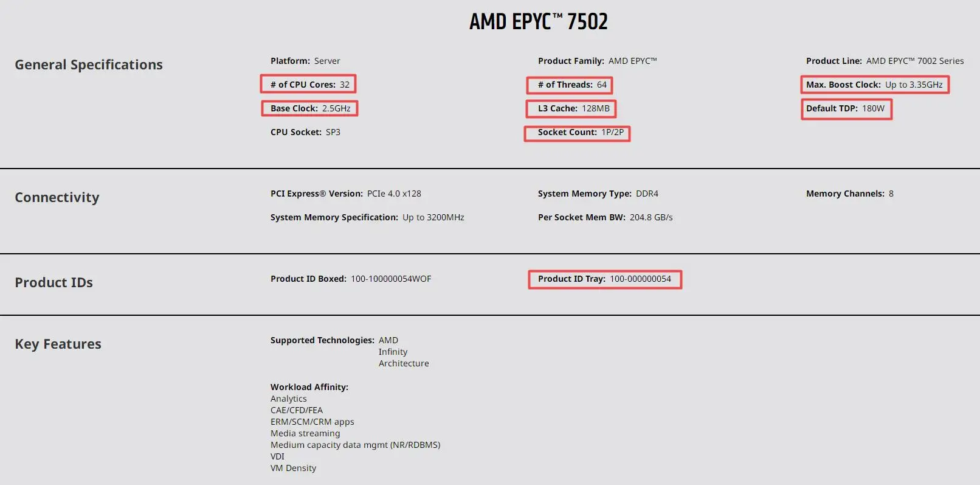Viewport: 980px width, 485px height.
Task: Click the Max. Boost Clock value
Action: [x=913, y=85]
